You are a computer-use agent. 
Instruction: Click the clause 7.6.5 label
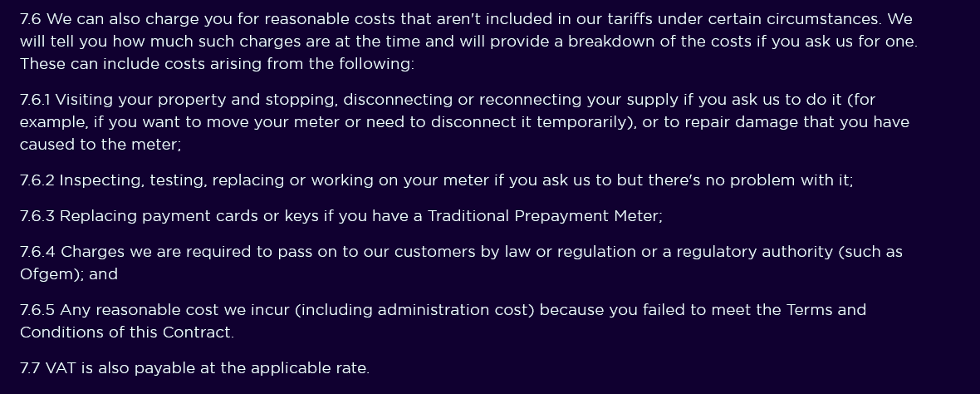pyautogui.click(x=37, y=310)
